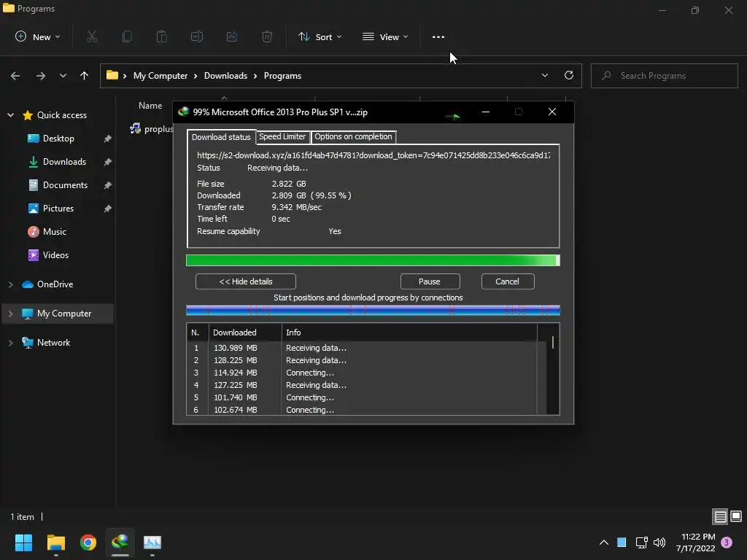Switch to the Speed Limiter tab
This screenshot has width=747, height=560.
pos(282,136)
